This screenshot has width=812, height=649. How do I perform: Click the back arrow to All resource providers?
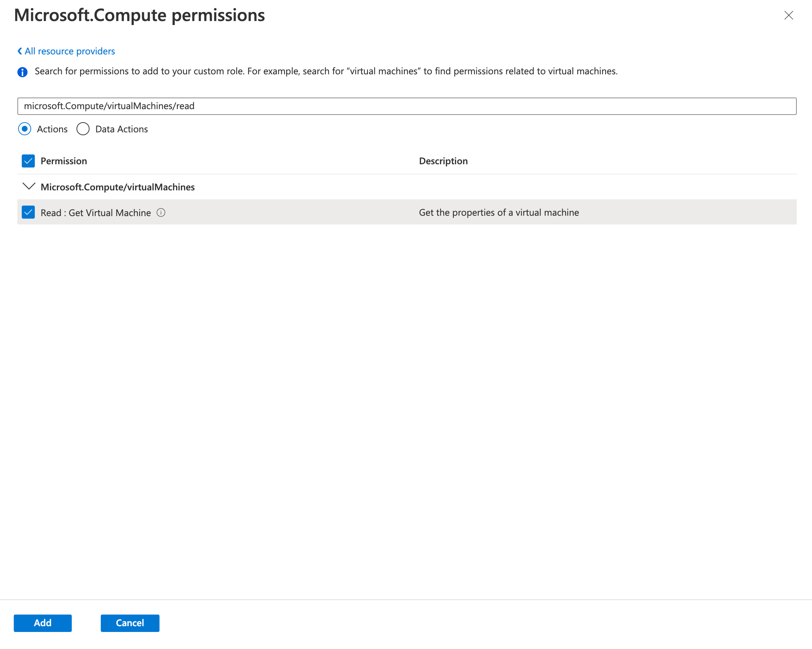(x=19, y=51)
